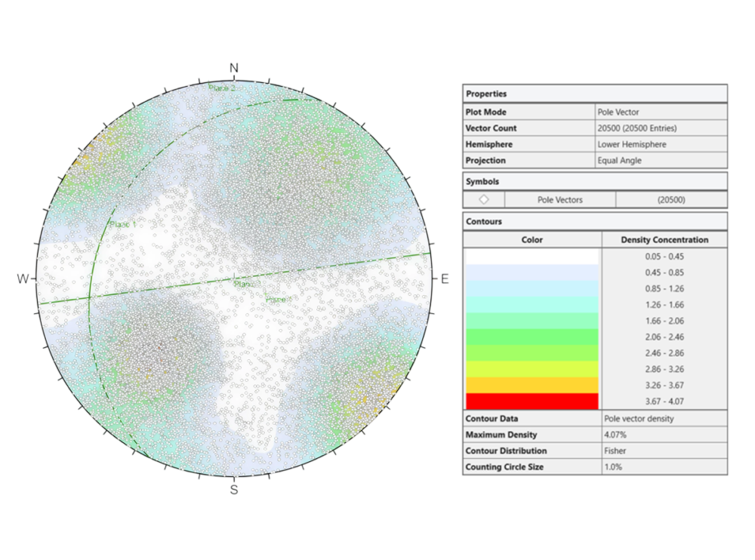Viewport: 755px width, 560px height.
Task: Click the Color column header
Action: pyautogui.click(x=532, y=239)
